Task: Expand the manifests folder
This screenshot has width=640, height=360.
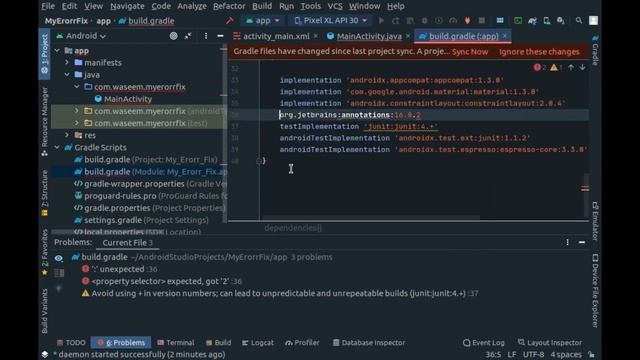Action: 67,62
